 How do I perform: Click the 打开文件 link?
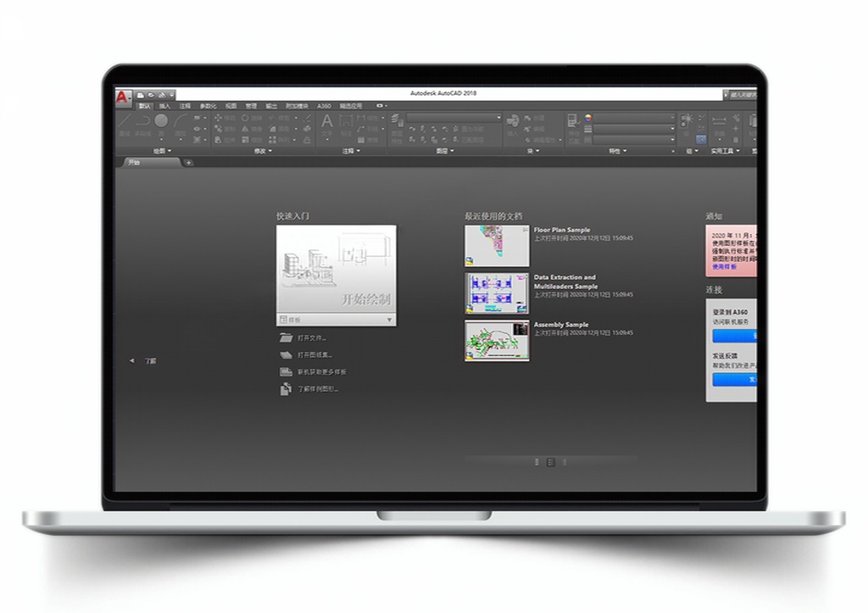(x=312, y=337)
